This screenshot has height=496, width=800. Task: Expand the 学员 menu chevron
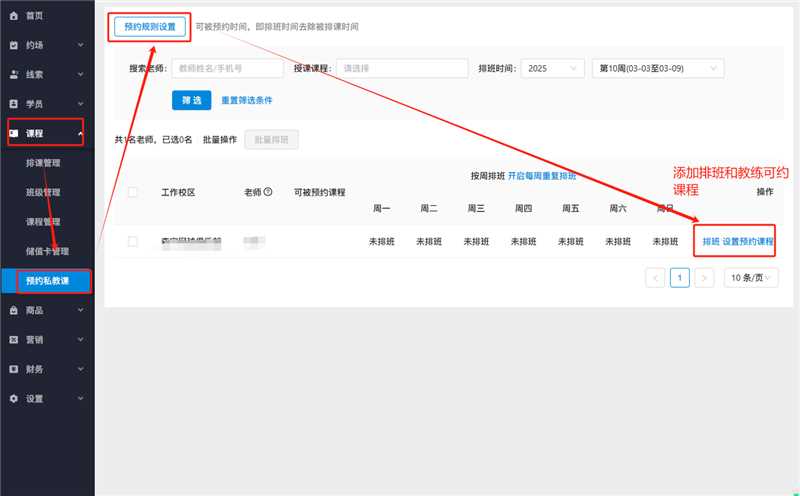point(81,104)
